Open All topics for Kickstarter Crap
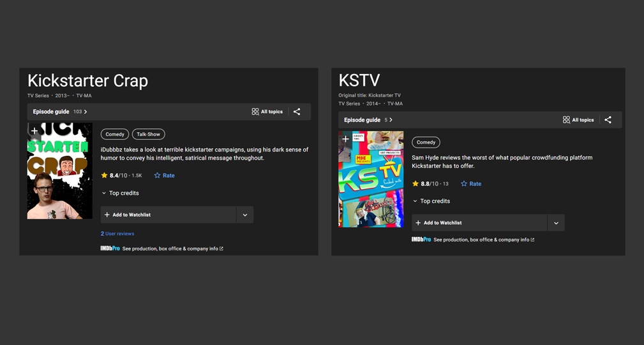 (x=267, y=112)
